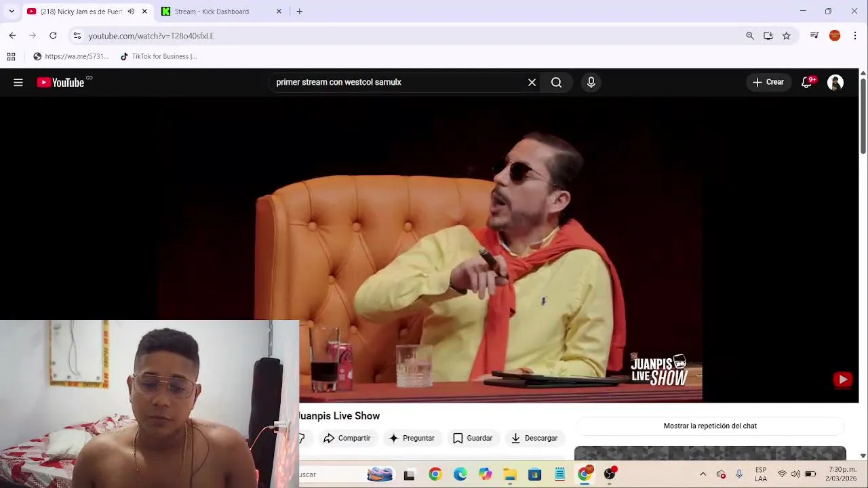Open the YouTube account avatar menu
The image size is (868, 488).
click(835, 82)
